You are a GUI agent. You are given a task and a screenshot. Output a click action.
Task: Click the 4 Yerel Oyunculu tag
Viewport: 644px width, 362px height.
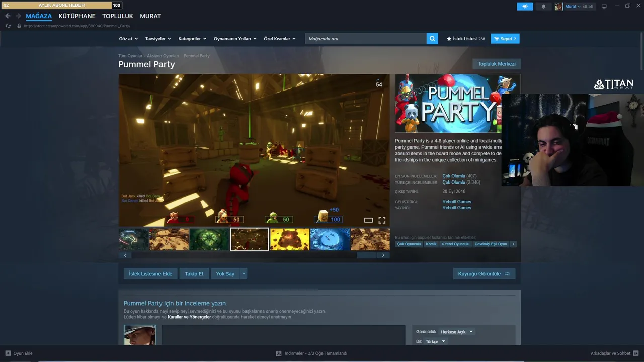click(x=455, y=244)
